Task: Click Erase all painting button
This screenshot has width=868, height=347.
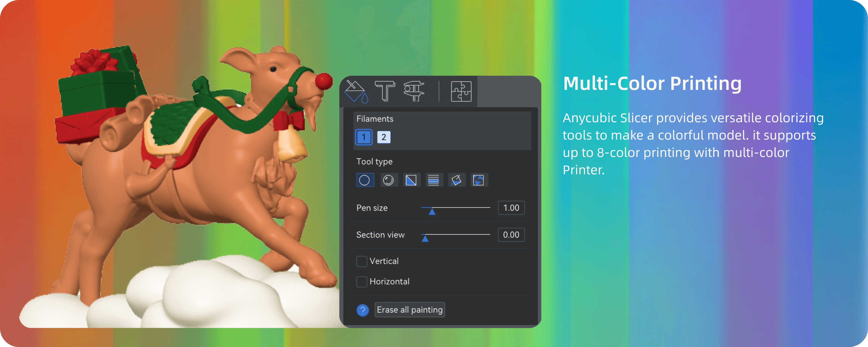Action: [410, 310]
